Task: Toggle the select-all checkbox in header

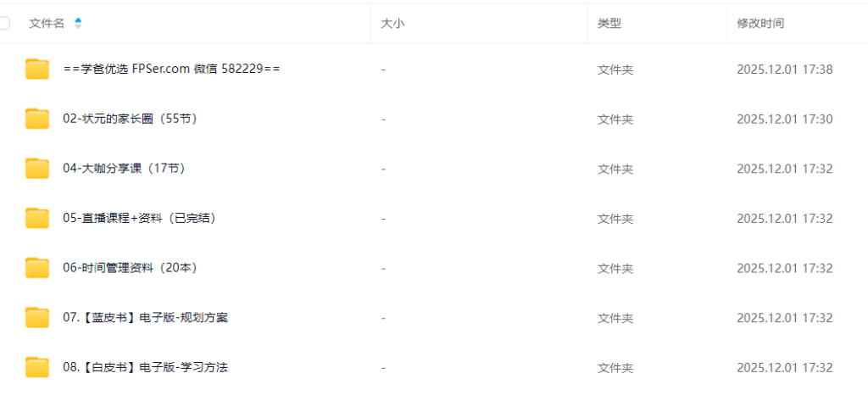Action: (x=4, y=23)
